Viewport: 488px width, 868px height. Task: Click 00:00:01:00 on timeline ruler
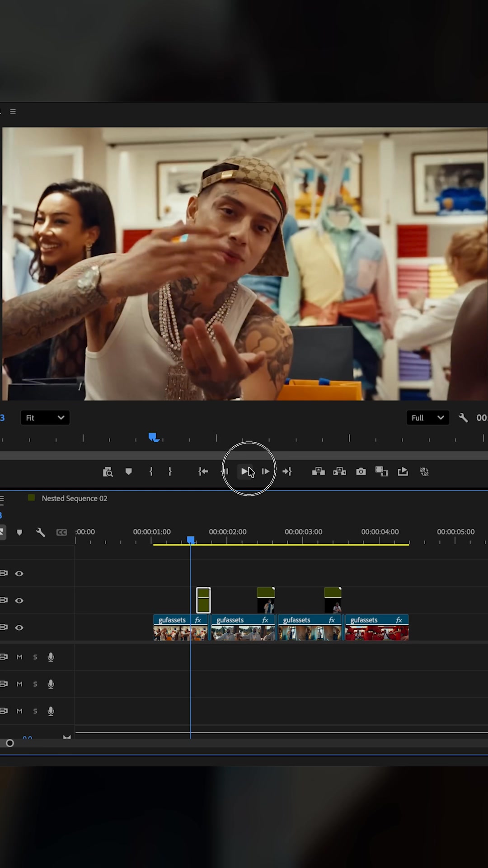pyautogui.click(x=152, y=532)
